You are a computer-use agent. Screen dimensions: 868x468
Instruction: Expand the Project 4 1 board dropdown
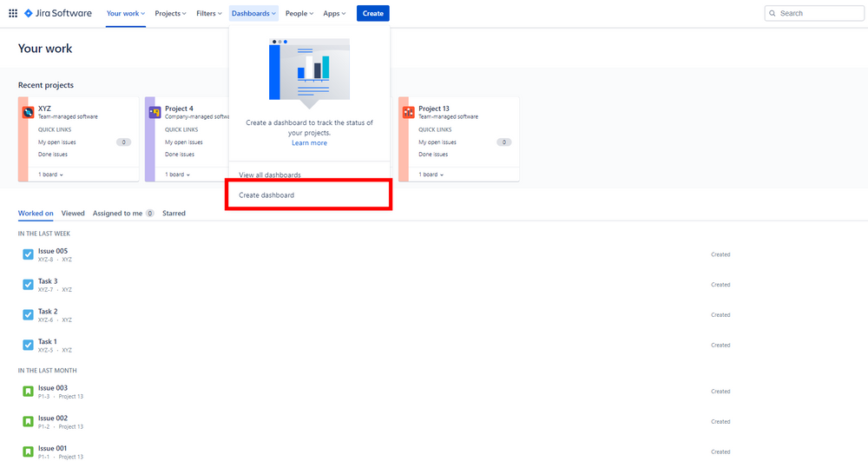177,175
